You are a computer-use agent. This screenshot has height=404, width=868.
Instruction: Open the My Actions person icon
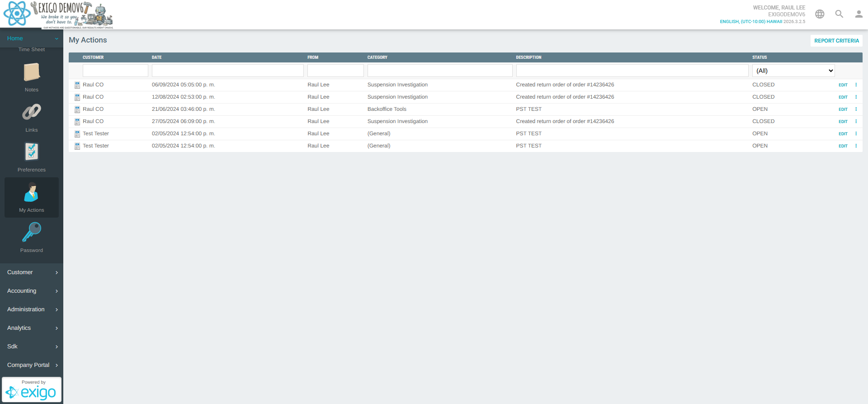32,192
